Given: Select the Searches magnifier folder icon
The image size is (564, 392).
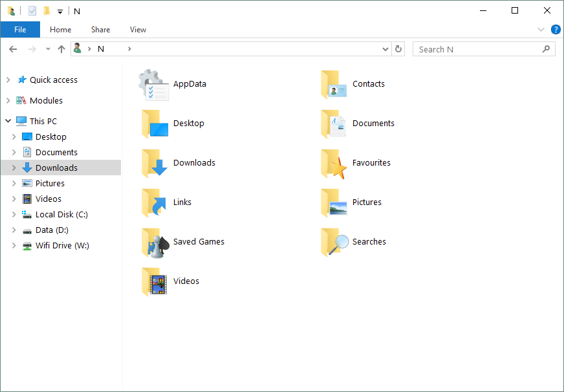Looking at the screenshot, I should click(334, 243).
